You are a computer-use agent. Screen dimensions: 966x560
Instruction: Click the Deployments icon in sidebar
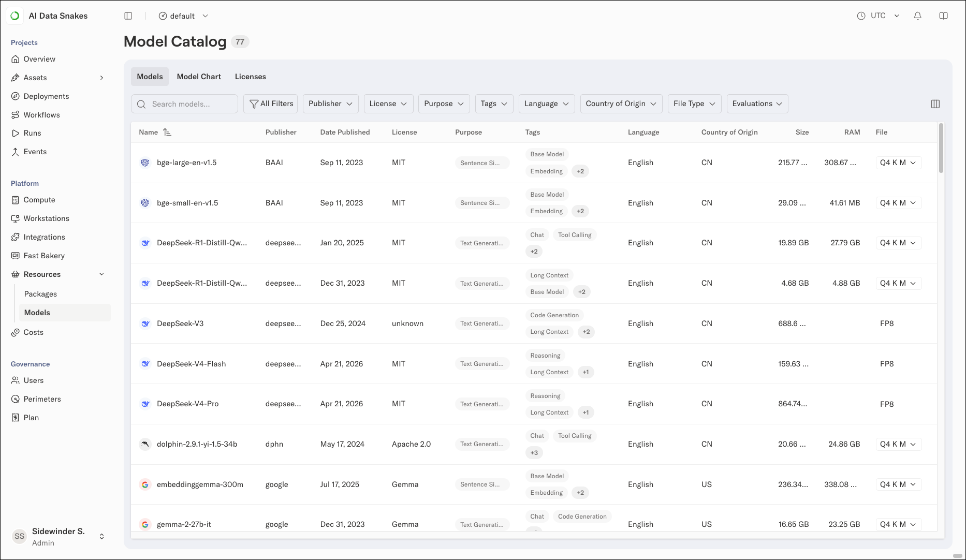(x=16, y=96)
